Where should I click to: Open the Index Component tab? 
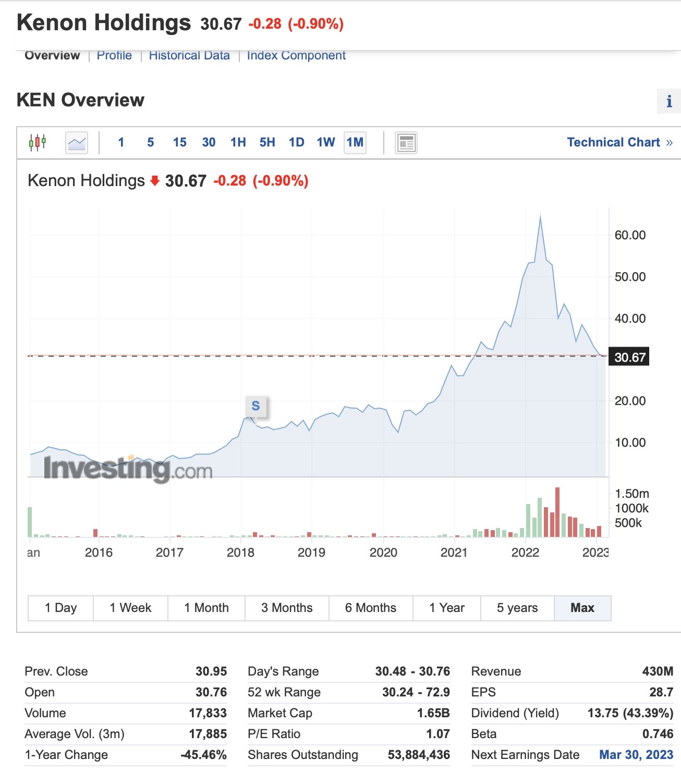tap(296, 55)
